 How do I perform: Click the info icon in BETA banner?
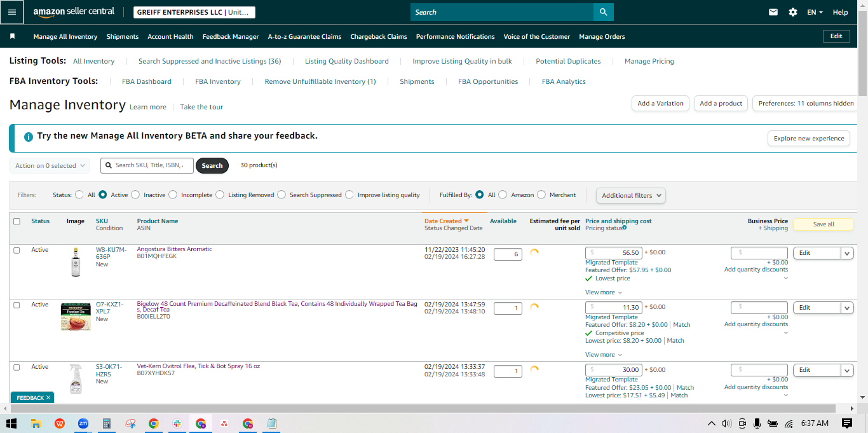pyautogui.click(x=28, y=137)
